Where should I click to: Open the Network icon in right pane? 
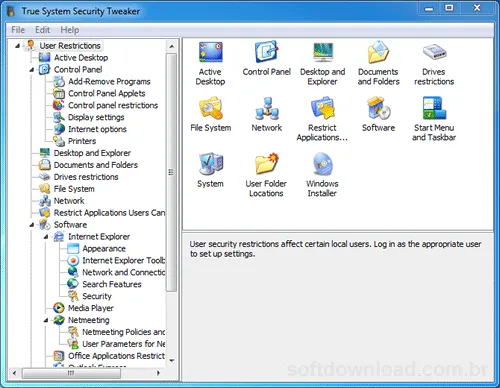tap(266, 108)
